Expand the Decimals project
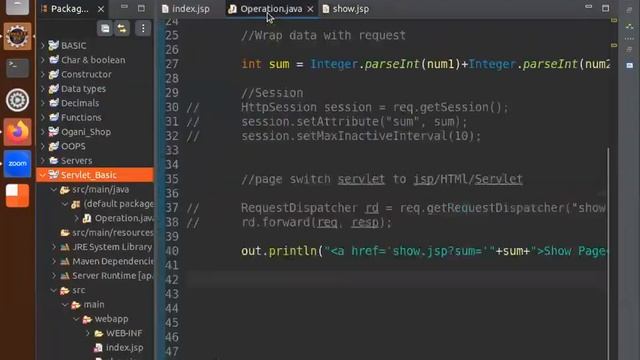The image size is (640, 360). pyautogui.click(x=43, y=103)
